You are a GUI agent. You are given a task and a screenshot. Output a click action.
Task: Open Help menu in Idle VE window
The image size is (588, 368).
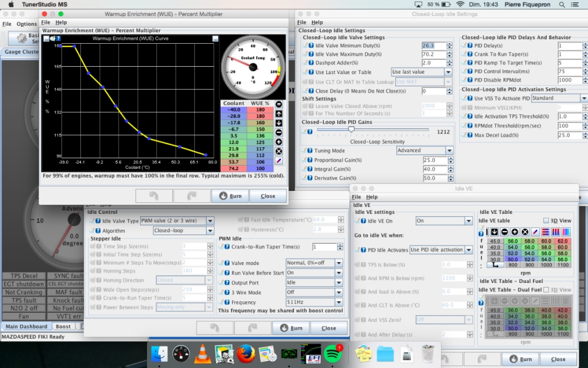(x=372, y=197)
